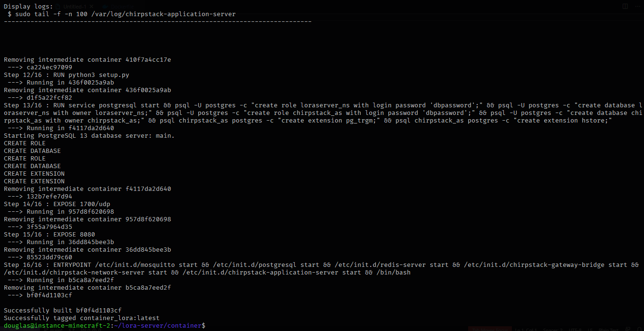The height and width of the screenshot is (331, 644).
Task: Click 'Removing intermediate container 410f7a4cc17e' line
Action: click(x=87, y=60)
